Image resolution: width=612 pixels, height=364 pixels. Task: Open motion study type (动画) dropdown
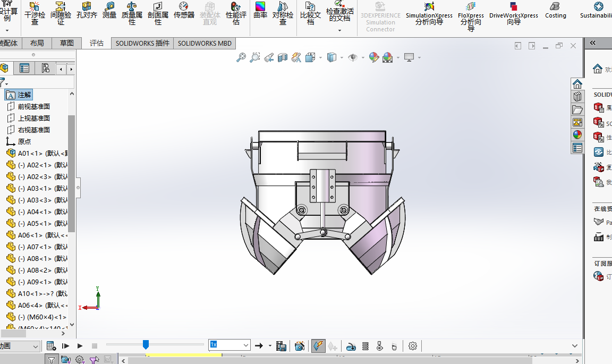click(20, 346)
